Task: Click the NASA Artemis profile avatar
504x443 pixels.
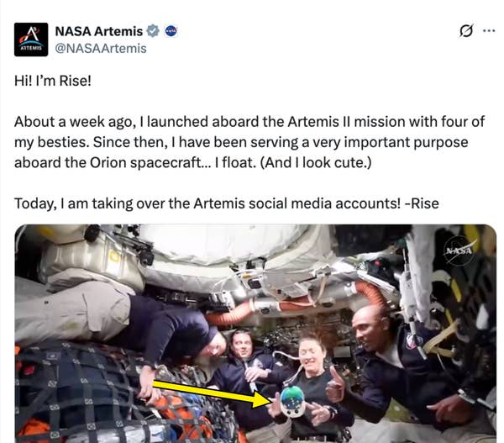Action: [x=31, y=40]
